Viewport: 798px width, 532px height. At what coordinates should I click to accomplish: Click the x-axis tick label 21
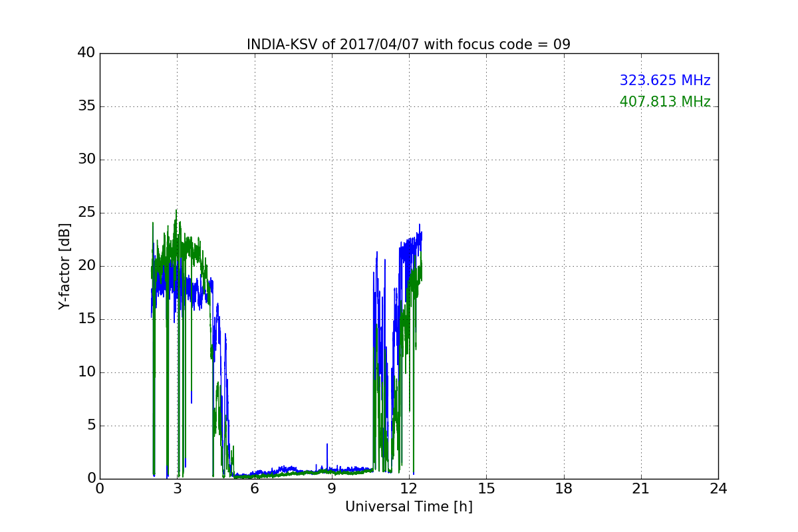641,489
